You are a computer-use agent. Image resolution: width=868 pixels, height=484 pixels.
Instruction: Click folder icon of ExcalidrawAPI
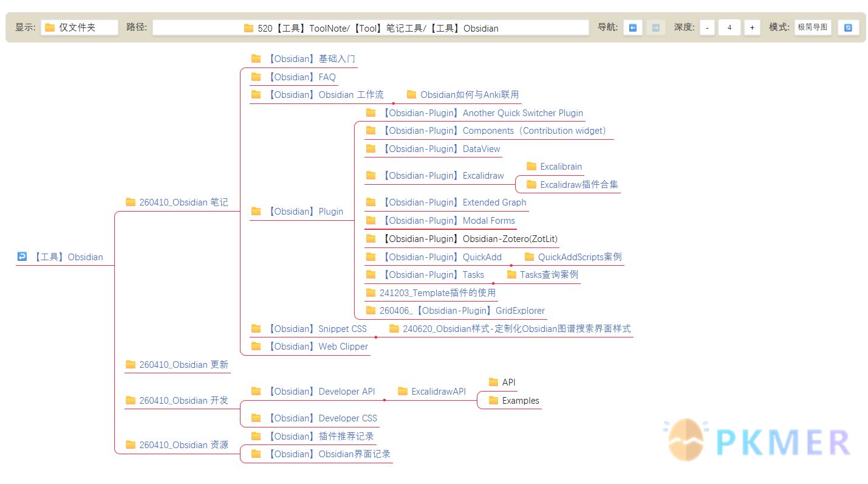click(403, 391)
